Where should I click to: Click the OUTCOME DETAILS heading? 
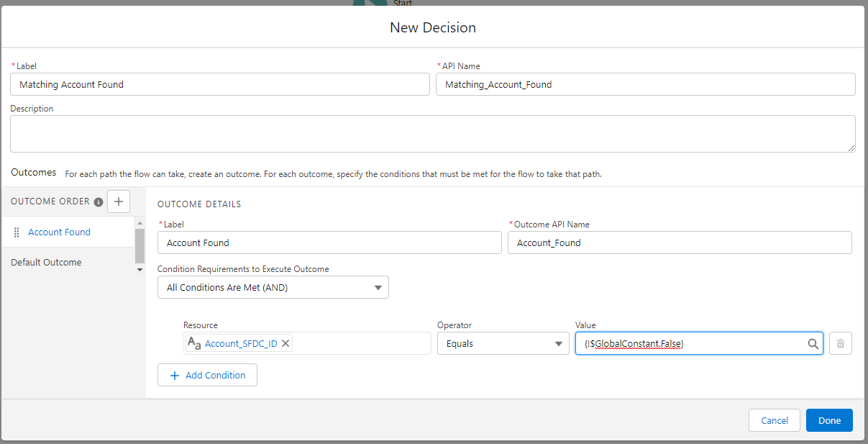199,204
